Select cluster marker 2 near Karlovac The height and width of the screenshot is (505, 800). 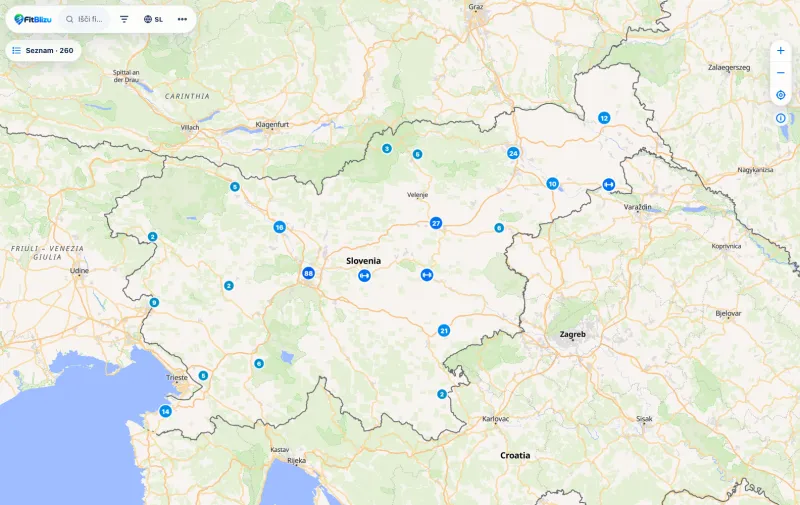click(442, 394)
